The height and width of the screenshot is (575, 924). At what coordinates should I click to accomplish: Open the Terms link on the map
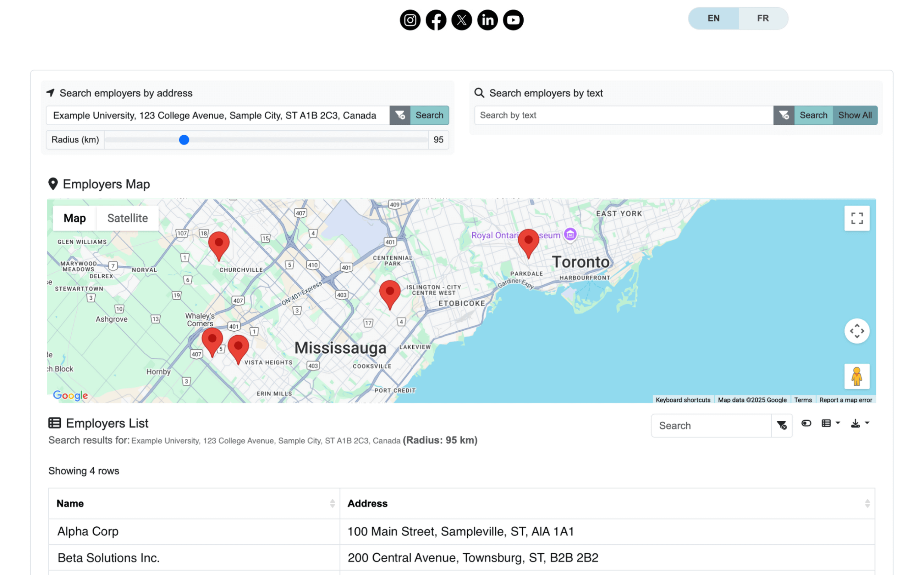(x=803, y=400)
